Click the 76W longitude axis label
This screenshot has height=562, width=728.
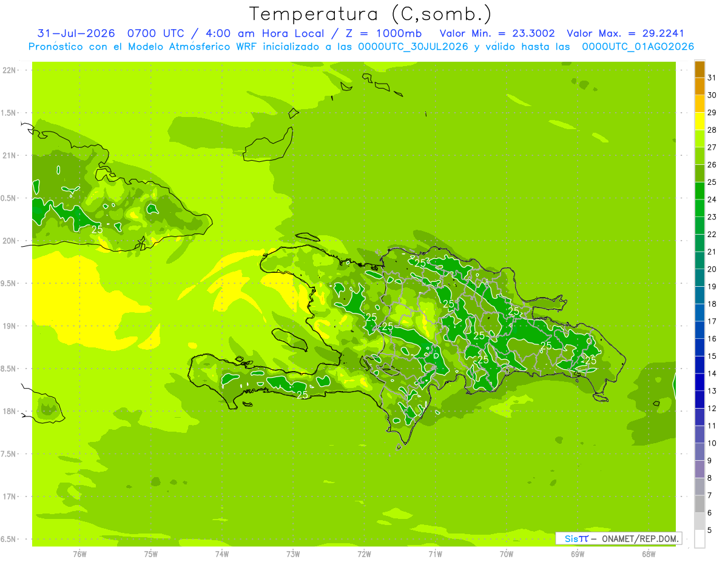[x=79, y=554]
